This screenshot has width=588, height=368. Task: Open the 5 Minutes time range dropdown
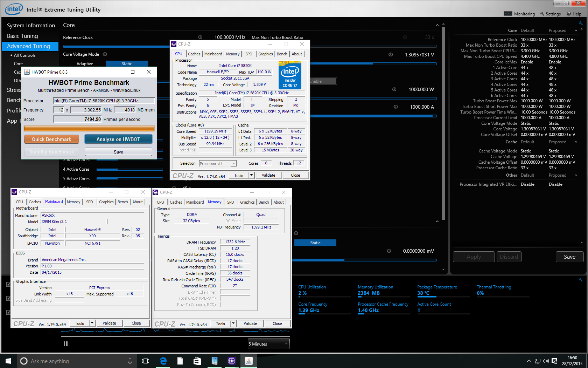click(269, 344)
